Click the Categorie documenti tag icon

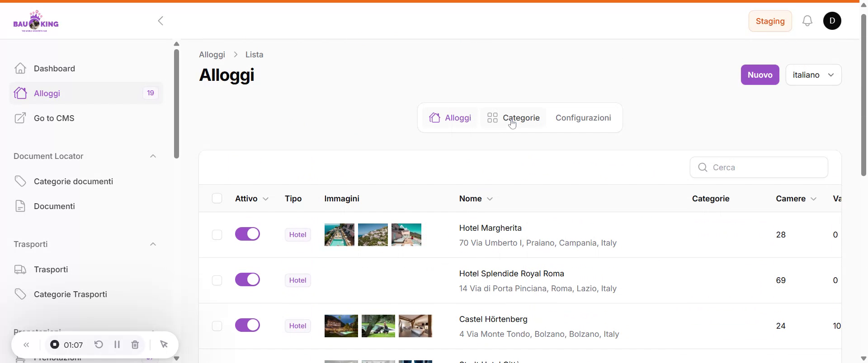[20, 181]
